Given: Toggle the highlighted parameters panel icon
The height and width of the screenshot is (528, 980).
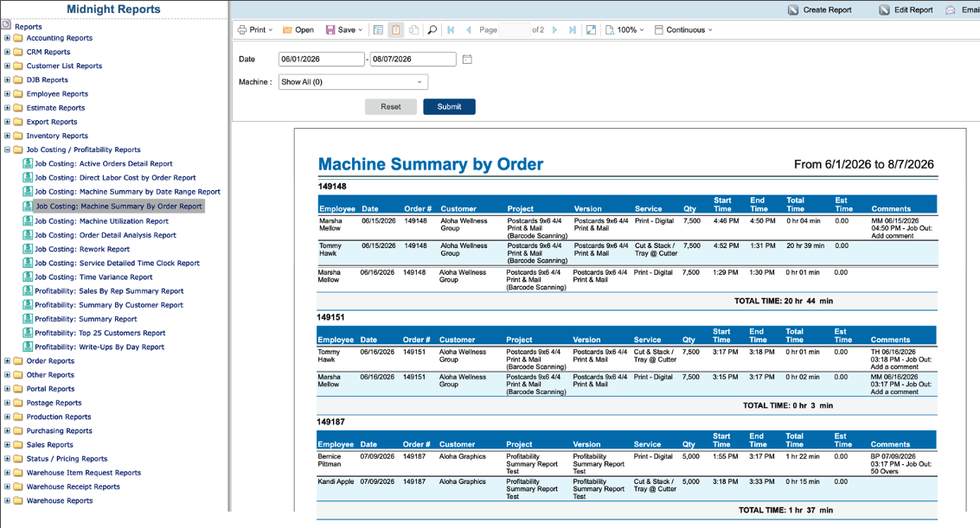Looking at the screenshot, I should coord(395,30).
